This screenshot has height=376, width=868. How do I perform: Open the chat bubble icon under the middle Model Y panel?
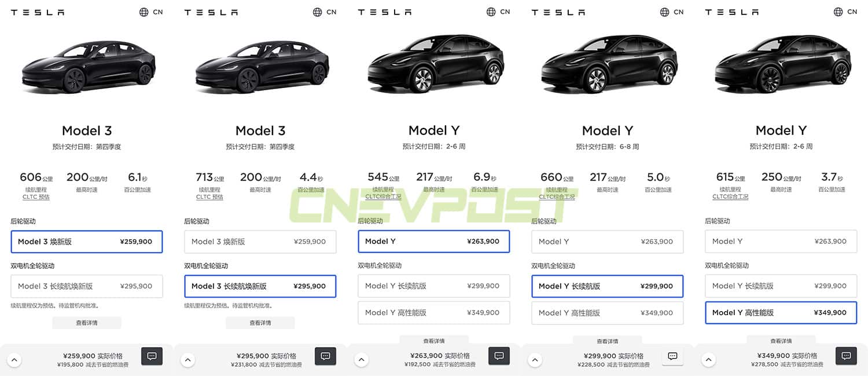point(499,356)
